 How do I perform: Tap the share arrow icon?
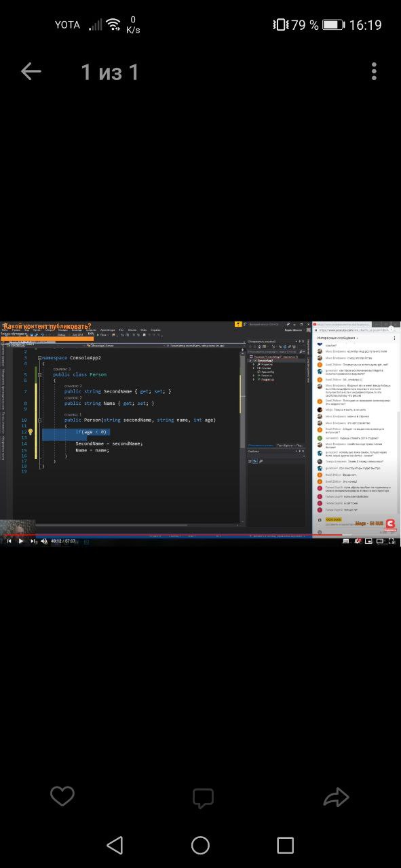(336, 797)
